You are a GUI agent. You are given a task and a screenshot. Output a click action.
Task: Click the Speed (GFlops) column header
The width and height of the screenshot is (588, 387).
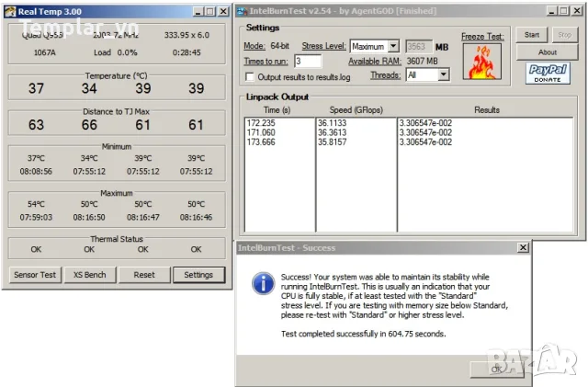[356, 110]
